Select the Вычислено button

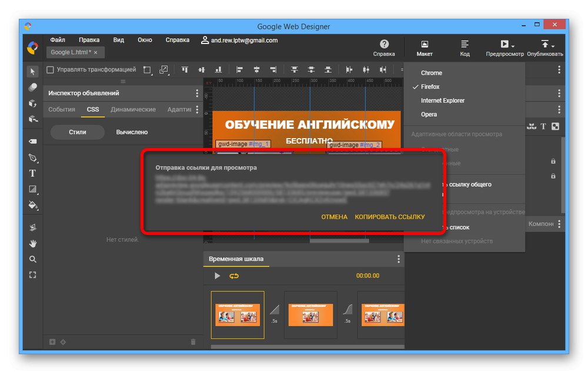tap(132, 132)
